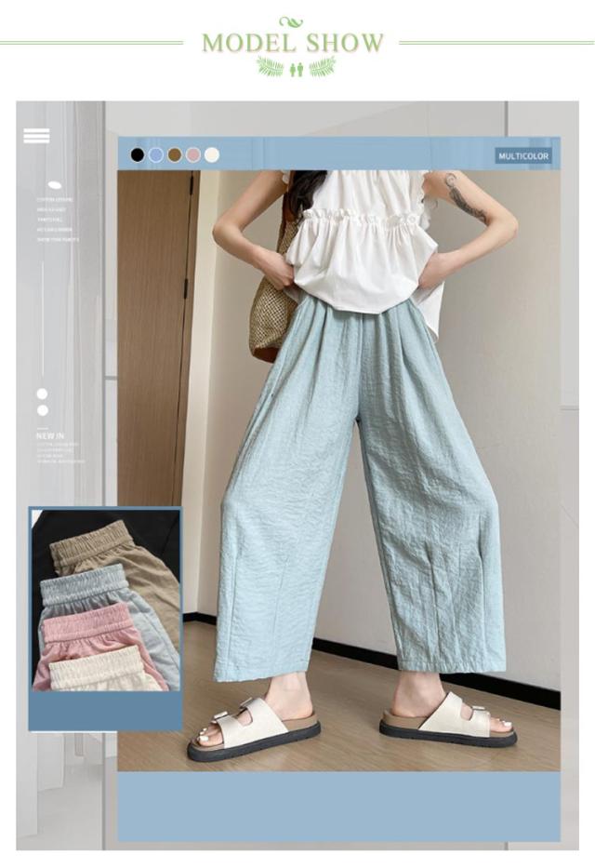
Task: Select the upper white dot in sidebar
Action: 42,394
